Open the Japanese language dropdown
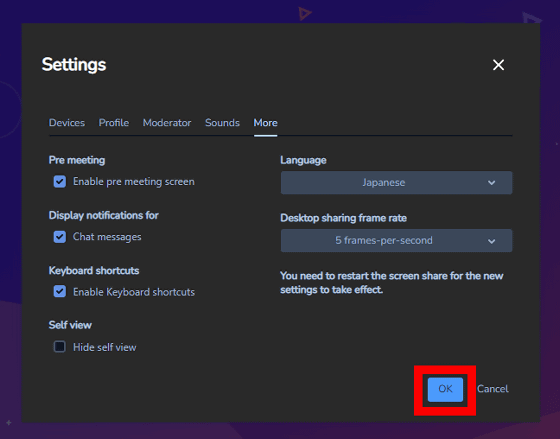 (396, 183)
